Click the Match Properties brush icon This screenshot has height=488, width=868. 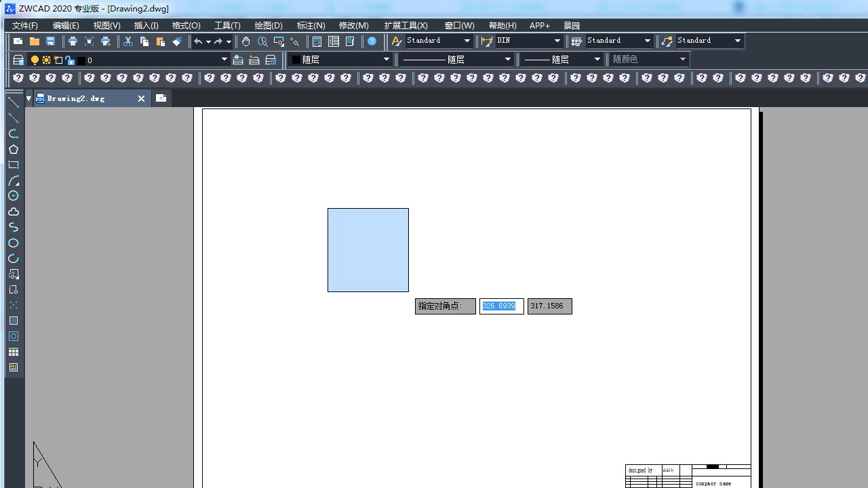coord(177,41)
